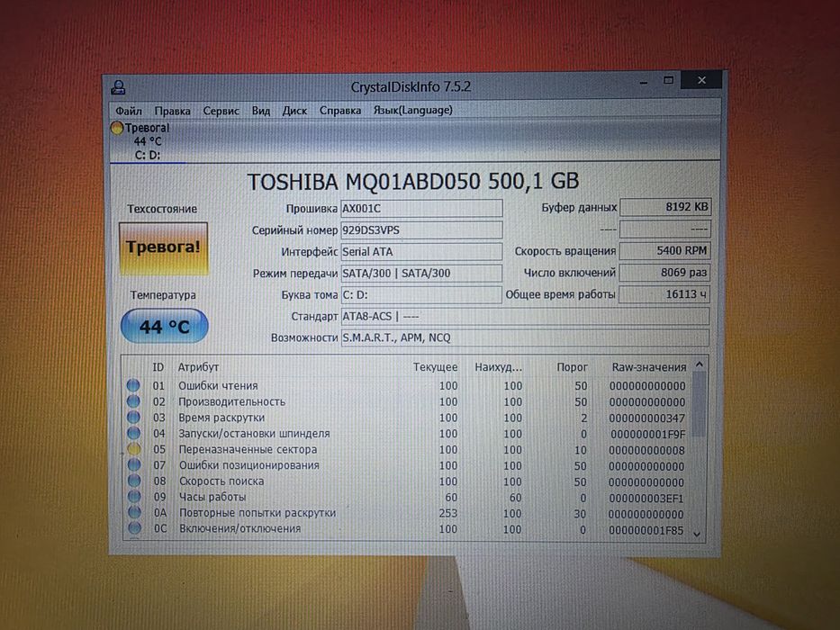This screenshot has width=840, height=630.
Task: Click the blue status icon for attribute 04
Action: pos(133,432)
